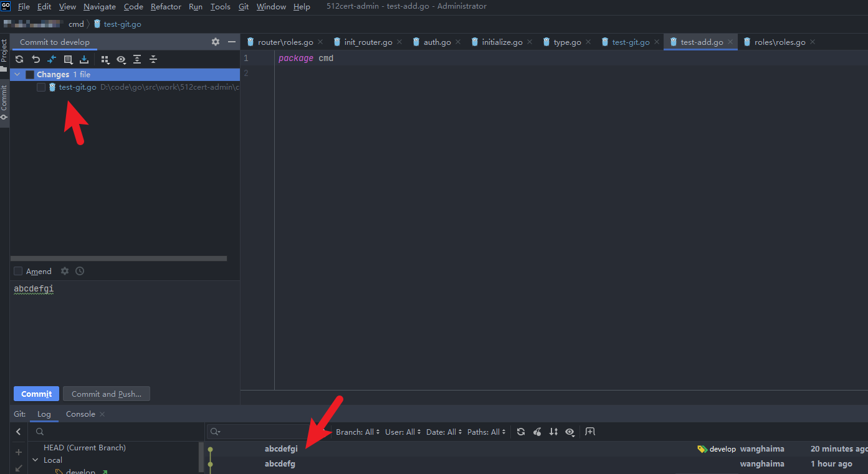Open View Options eye in Commit toolbar
The height and width of the screenshot is (474, 868).
(x=121, y=59)
